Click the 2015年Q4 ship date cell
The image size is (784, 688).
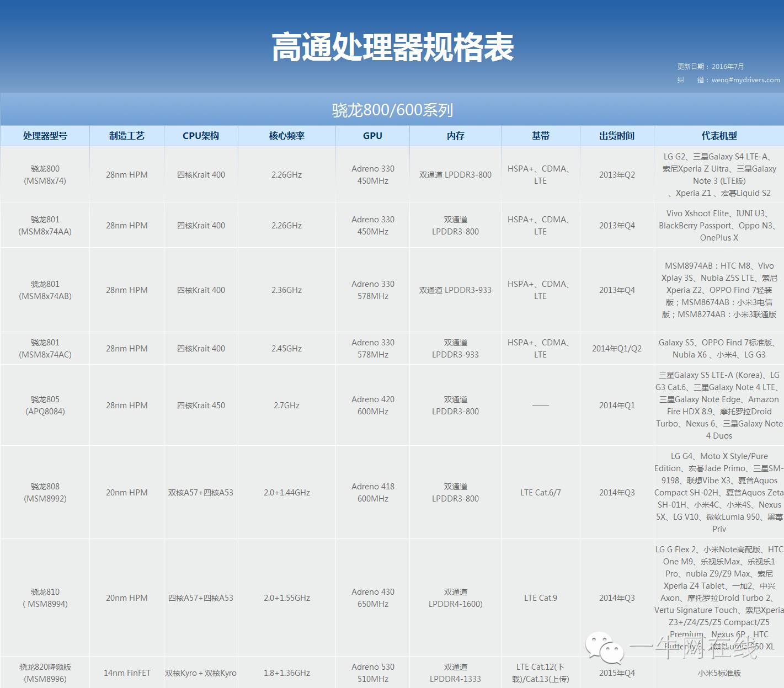(x=617, y=673)
